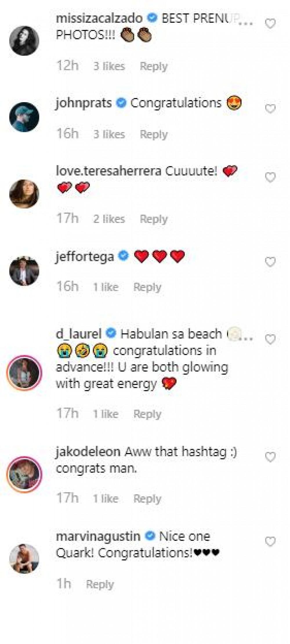290x644 pixels.
Task: View the 3 likes on johnprats' comment
Action: pos(109,134)
